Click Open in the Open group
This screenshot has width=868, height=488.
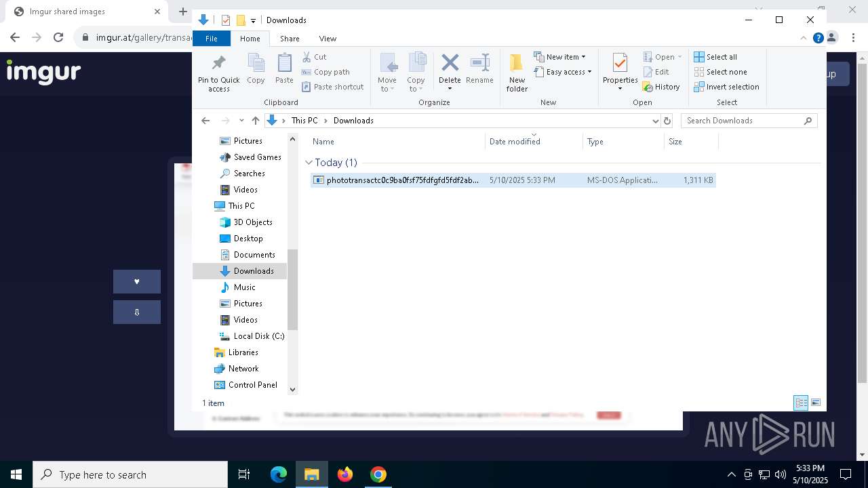(663, 57)
